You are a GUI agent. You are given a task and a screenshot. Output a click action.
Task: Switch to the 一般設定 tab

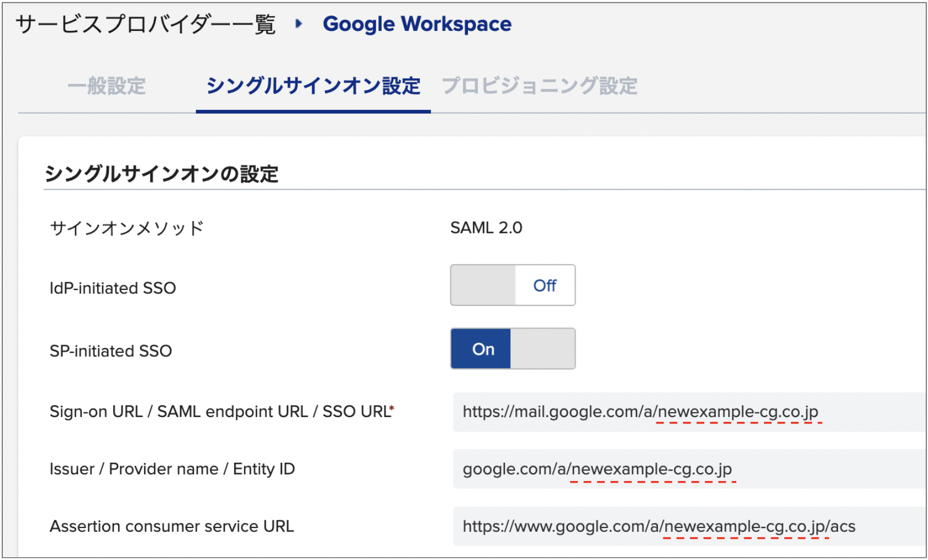107,86
